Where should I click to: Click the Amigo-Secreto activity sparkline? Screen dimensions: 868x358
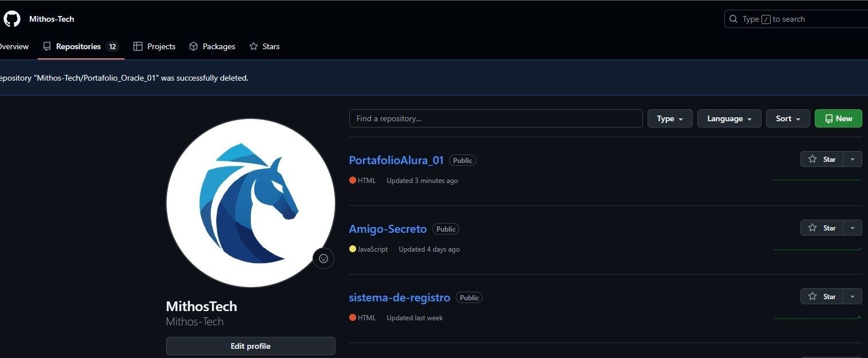coord(817,249)
